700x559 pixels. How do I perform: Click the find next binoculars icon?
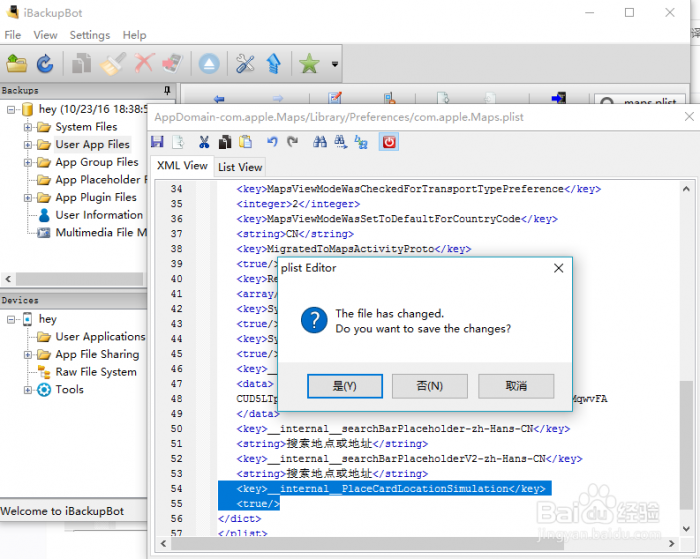(x=341, y=142)
